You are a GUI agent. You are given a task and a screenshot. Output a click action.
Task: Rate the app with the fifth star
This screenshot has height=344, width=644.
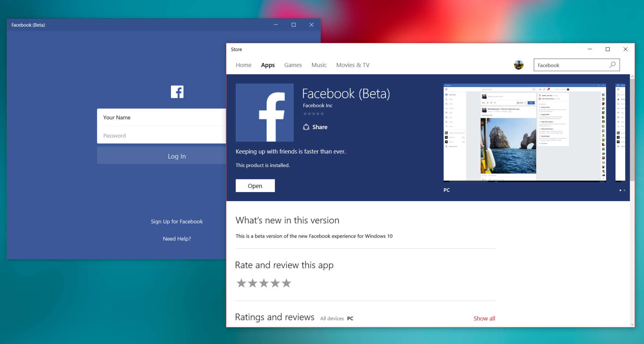click(x=286, y=283)
